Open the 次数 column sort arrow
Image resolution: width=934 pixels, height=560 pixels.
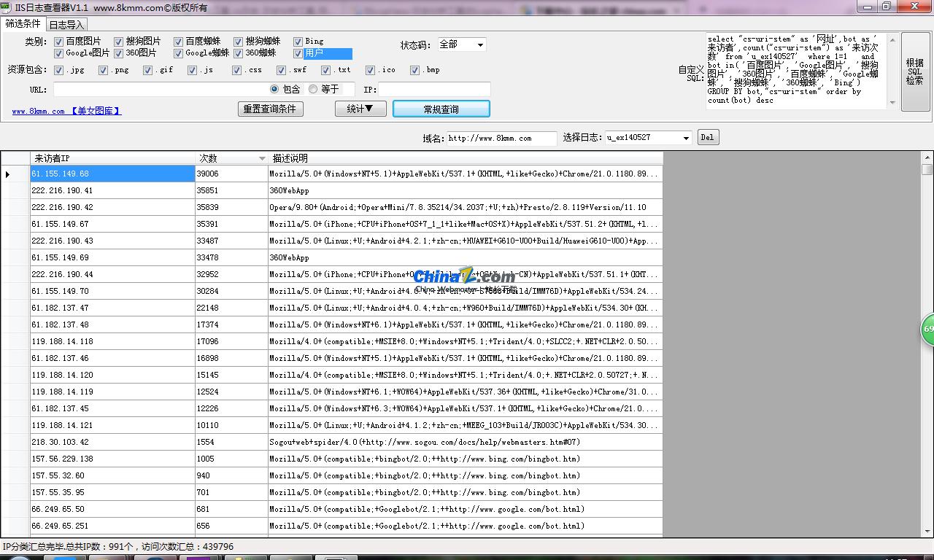click(x=262, y=158)
